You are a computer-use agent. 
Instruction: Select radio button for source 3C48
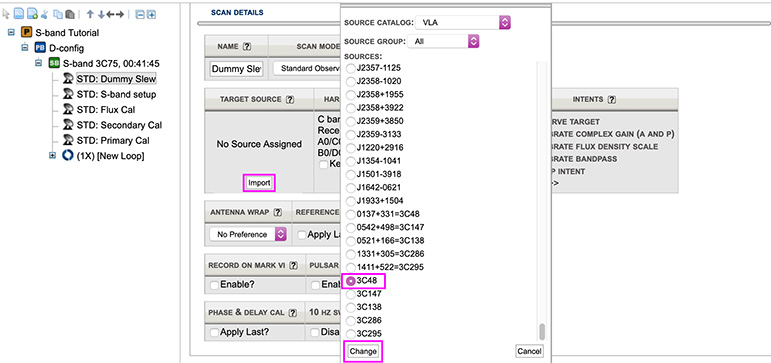click(351, 281)
